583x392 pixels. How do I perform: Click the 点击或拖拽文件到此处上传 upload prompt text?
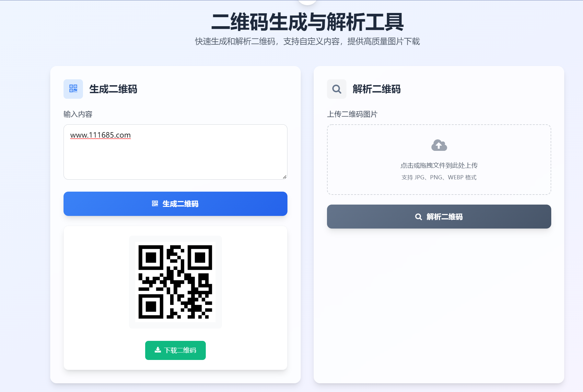[439, 165]
